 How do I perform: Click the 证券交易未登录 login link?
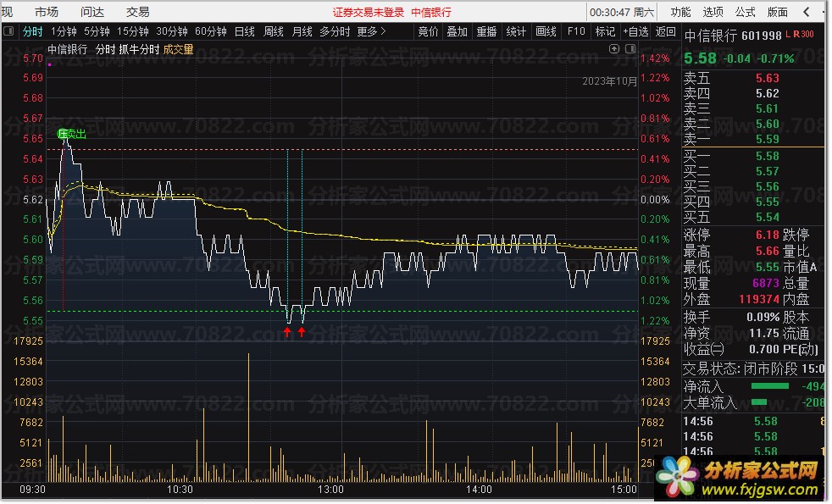click(369, 12)
